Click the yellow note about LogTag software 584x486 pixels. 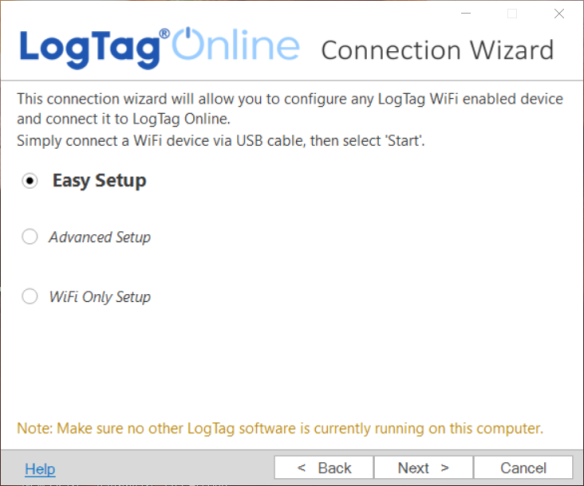point(280,429)
